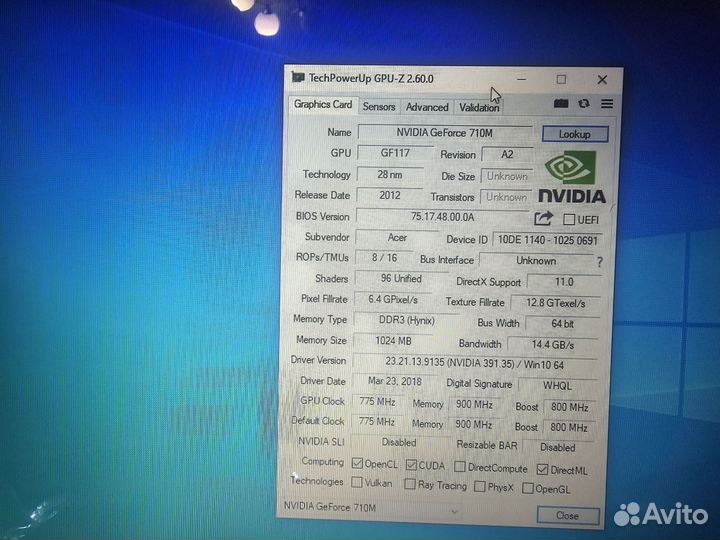Click the NVIDIA logo image
The width and height of the screenshot is (720, 540).
tap(572, 177)
